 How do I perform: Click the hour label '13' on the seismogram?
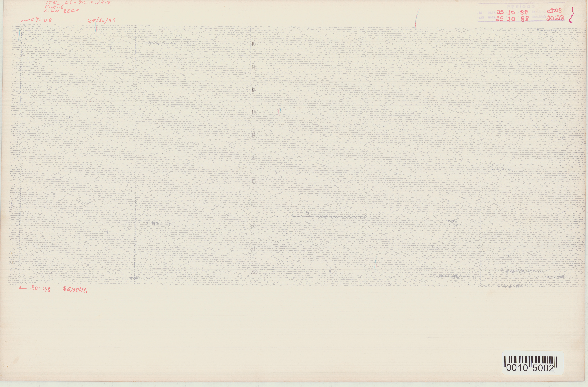(254, 112)
